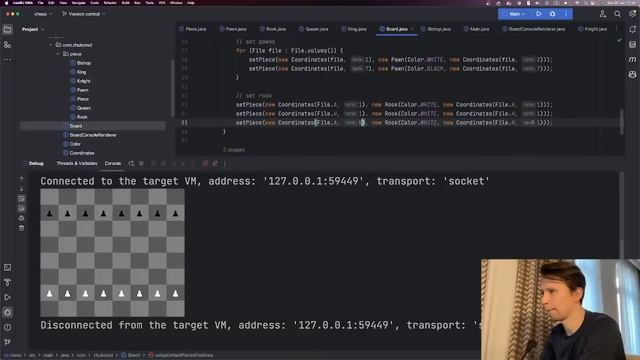Start debugging with the bug icon

[552, 14]
